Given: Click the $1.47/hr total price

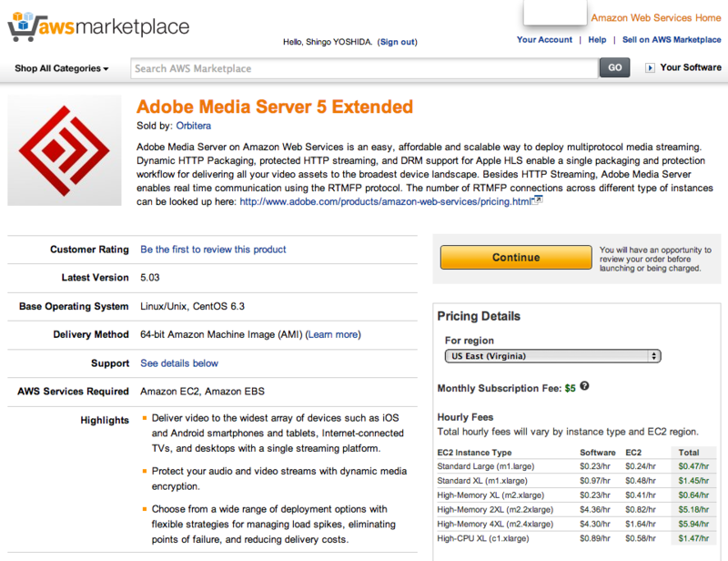Looking at the screenshot, I should click(x=693, y=538).
